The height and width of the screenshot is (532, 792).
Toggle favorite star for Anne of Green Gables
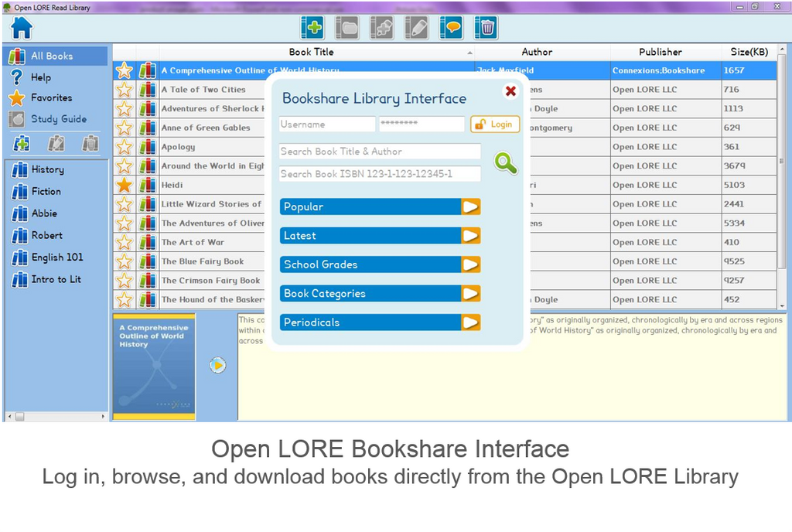tap(125, 128)
